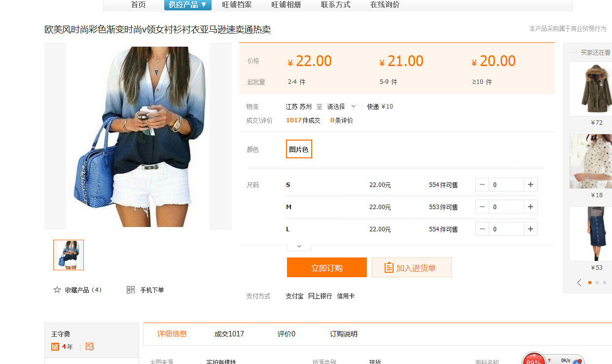Click size S quantity input field
The width and height of the screenshot is (612, 364).
point(506,184)
